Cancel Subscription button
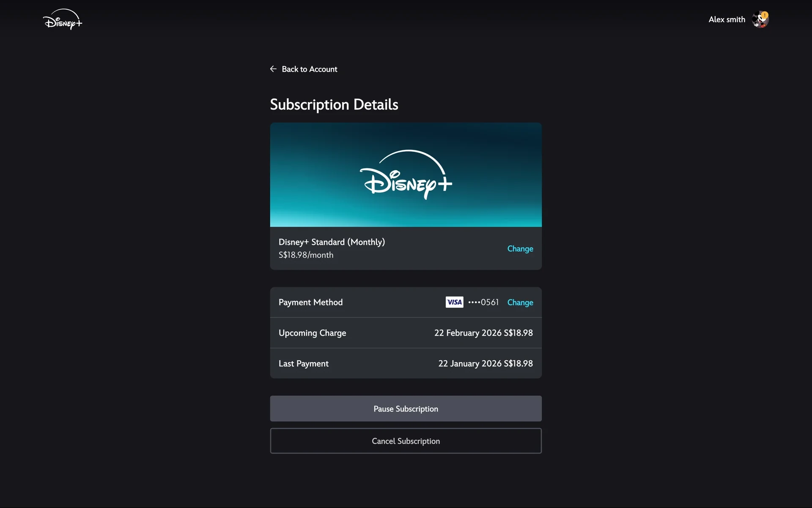This screenshot has height=508, width=812. click(406, 441)
